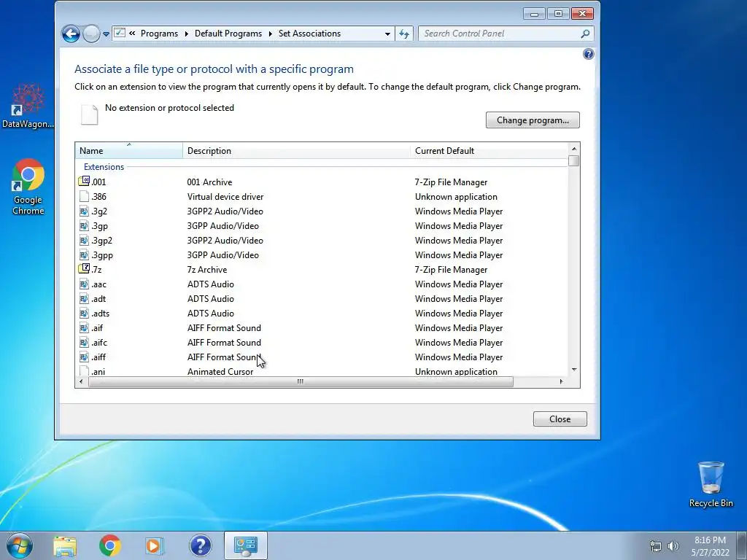Select the .ani extension name

98,371
